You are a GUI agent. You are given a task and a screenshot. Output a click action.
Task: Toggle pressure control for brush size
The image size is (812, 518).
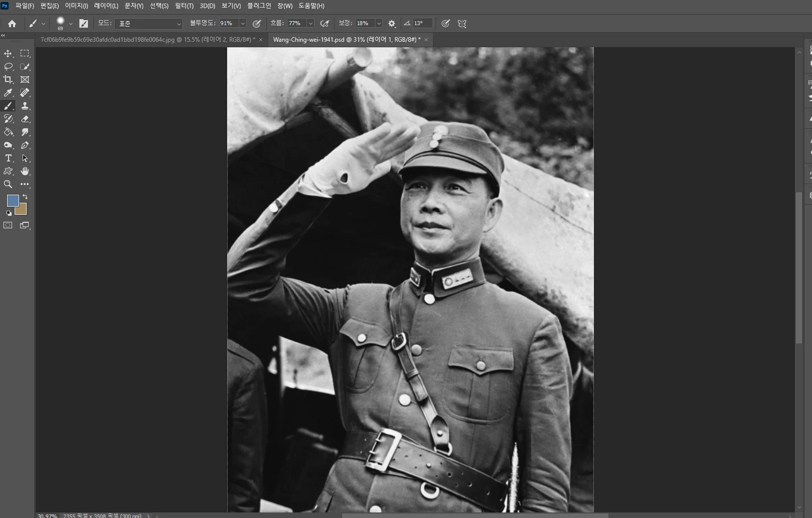pyautogui.click(x=445, y=23)
